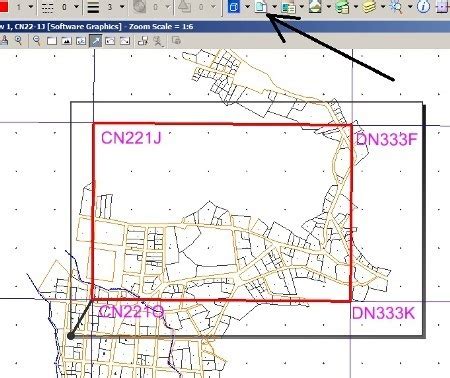Open the line style dropdown arrow
The width and height of the screenshot is (450, 378).
pyautogui.click(x=76, y=6)
